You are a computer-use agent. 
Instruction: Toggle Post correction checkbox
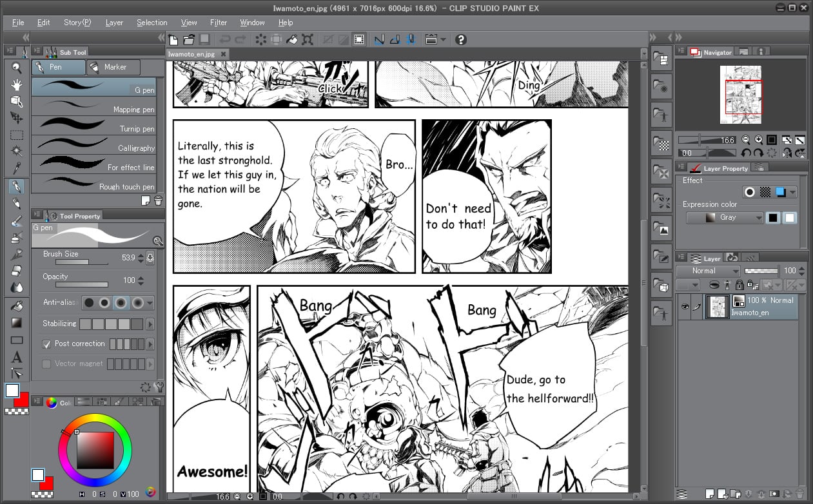[x=46, y=344]
